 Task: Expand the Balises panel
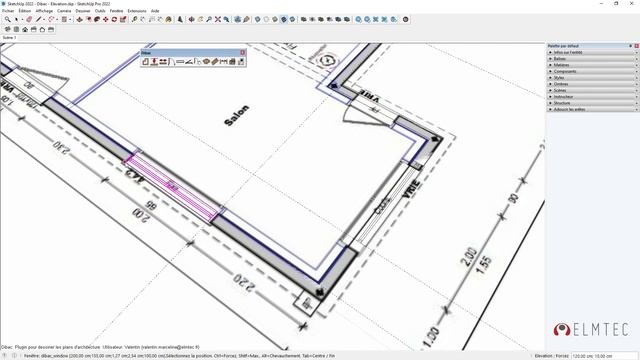592,59
